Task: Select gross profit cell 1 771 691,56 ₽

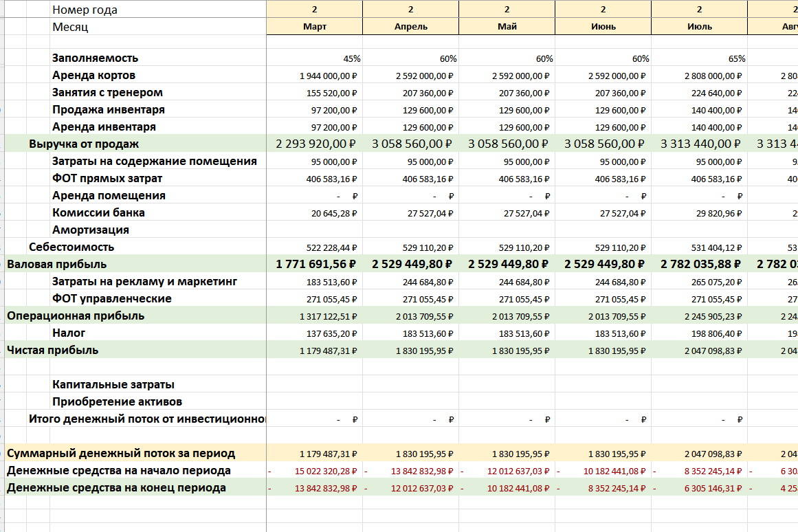Action: (315, 264)
